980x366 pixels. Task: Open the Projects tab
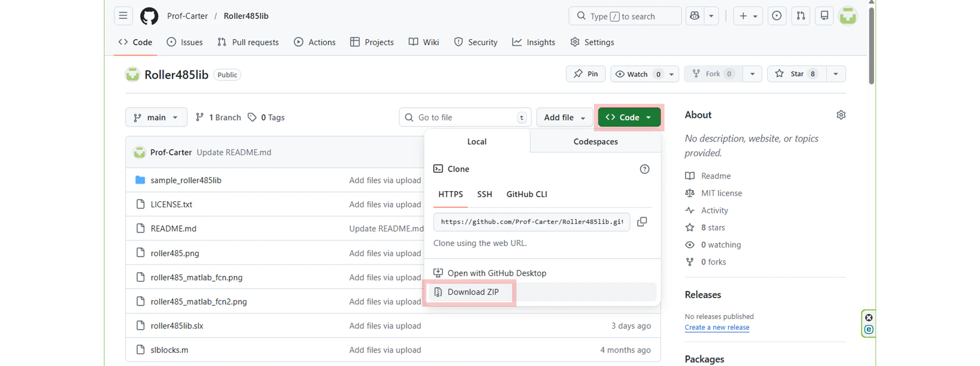point(372,42)
